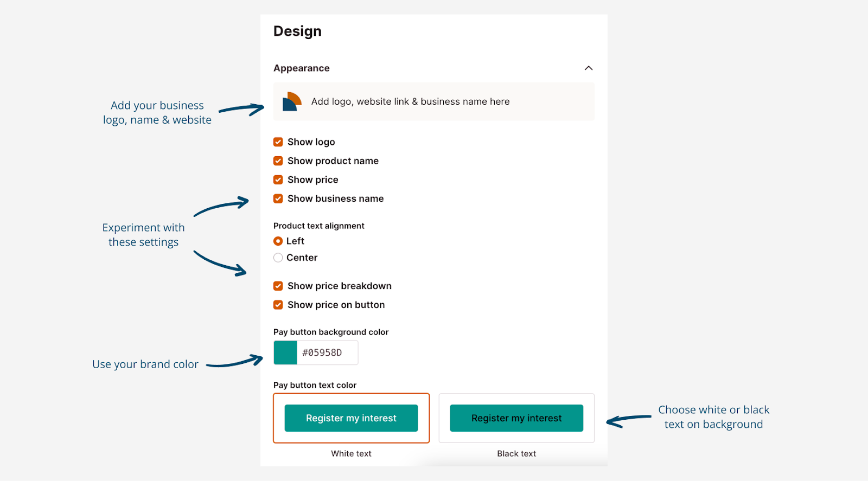868x481 pixels.
Task: Click the Register my interest white-text button
Action: 351,418
